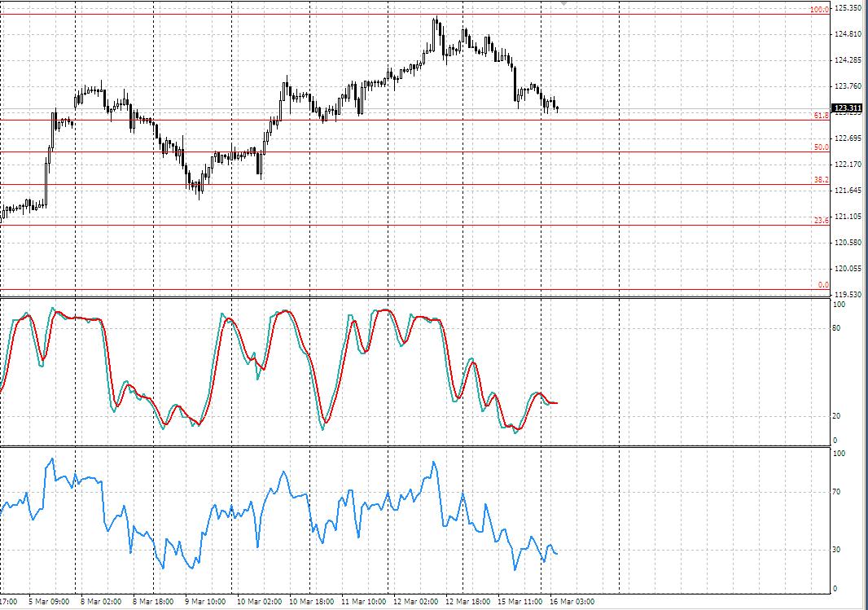Select the 100.0 Fibonacci level label
The width and height of the screenshot is (868, 610).
pos(819,10)
